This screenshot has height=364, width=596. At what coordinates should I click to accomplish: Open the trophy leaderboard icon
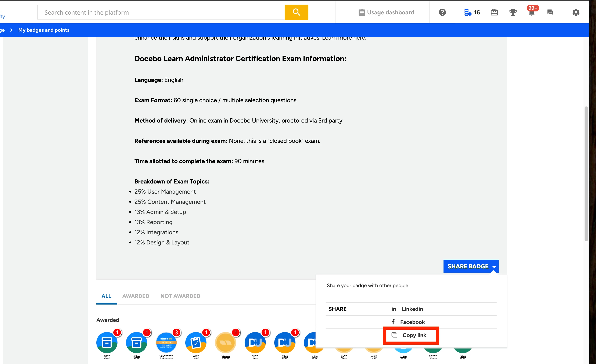[x=513, y=12]
